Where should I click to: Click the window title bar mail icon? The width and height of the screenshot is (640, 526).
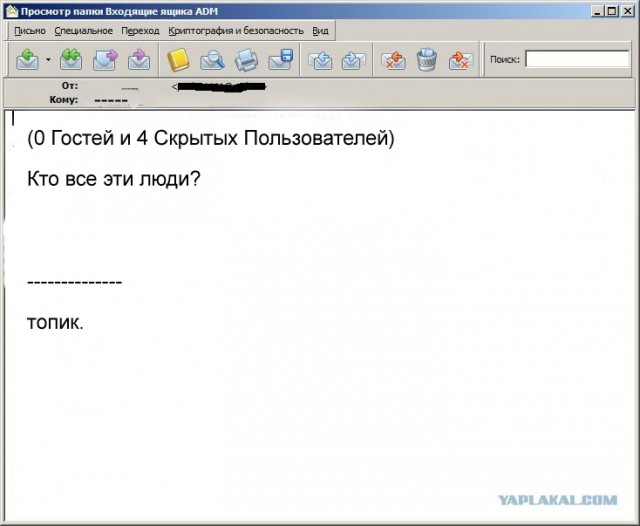tap(12, 11)
